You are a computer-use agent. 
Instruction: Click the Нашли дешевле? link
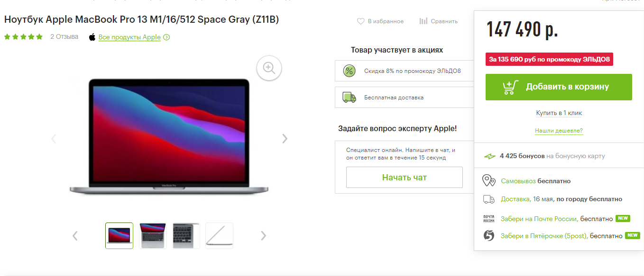pyautogui.click(x=559, y=131)
